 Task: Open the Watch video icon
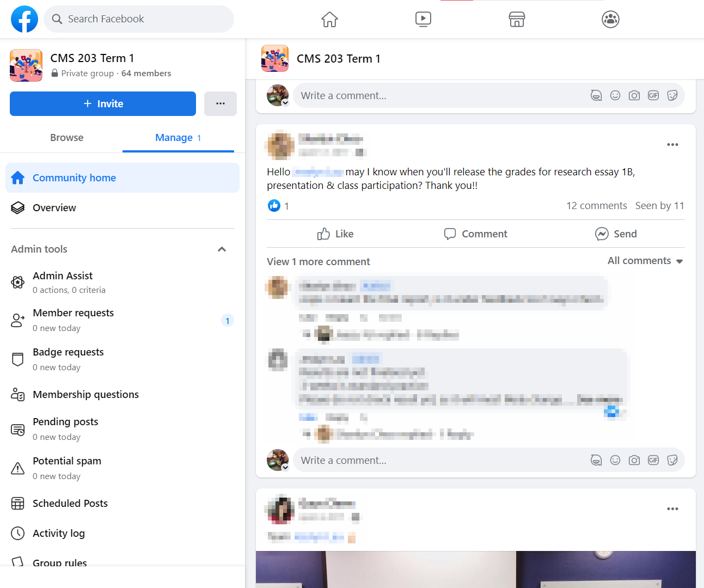(x=423, y=20)
